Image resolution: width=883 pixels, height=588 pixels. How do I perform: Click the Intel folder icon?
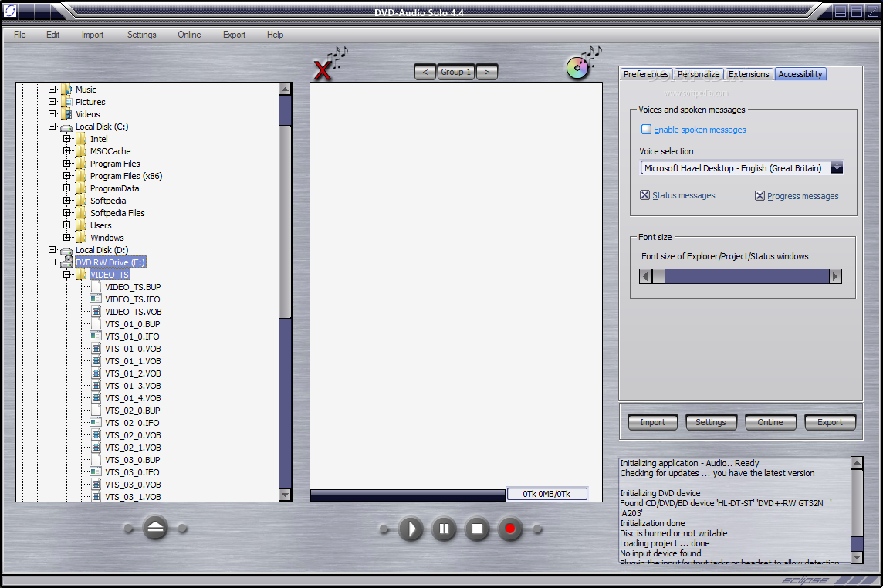[81, 139]
